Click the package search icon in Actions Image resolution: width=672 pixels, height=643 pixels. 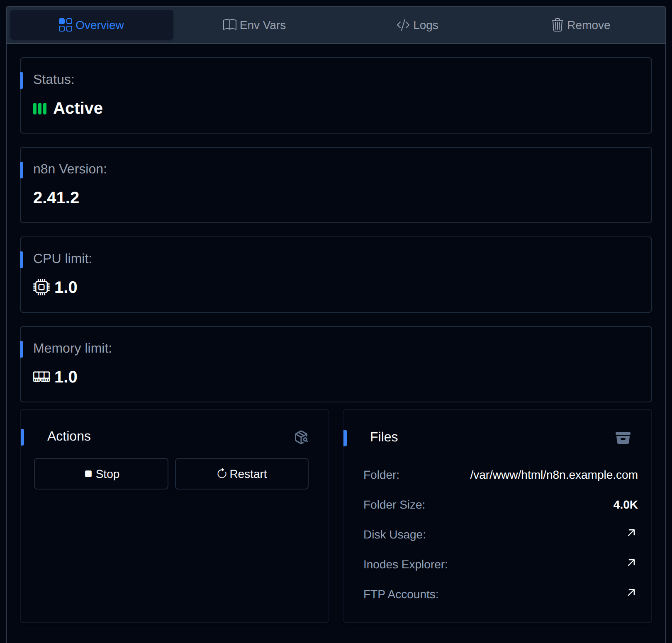(301, 437)
